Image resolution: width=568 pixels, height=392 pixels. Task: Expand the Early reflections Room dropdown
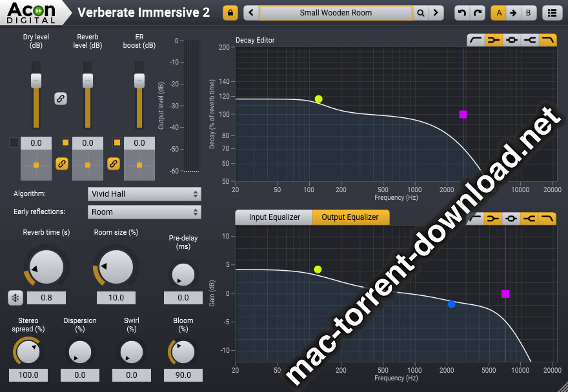(x=144, y=212)
